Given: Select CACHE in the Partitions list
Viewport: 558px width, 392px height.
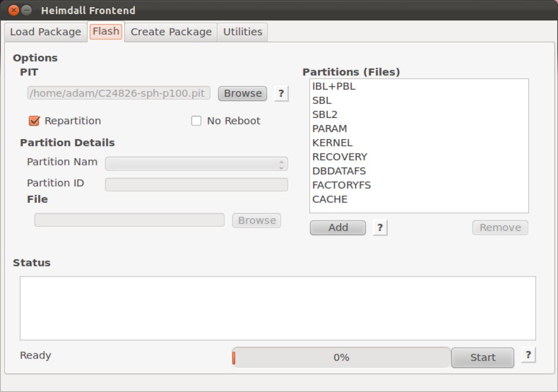Looking at the screenshot, I should [x=329, y=199].
